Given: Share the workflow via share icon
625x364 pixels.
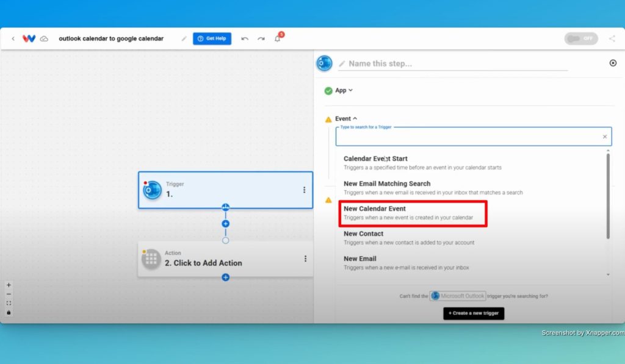Looking at the screenshot, I should 612,38.
